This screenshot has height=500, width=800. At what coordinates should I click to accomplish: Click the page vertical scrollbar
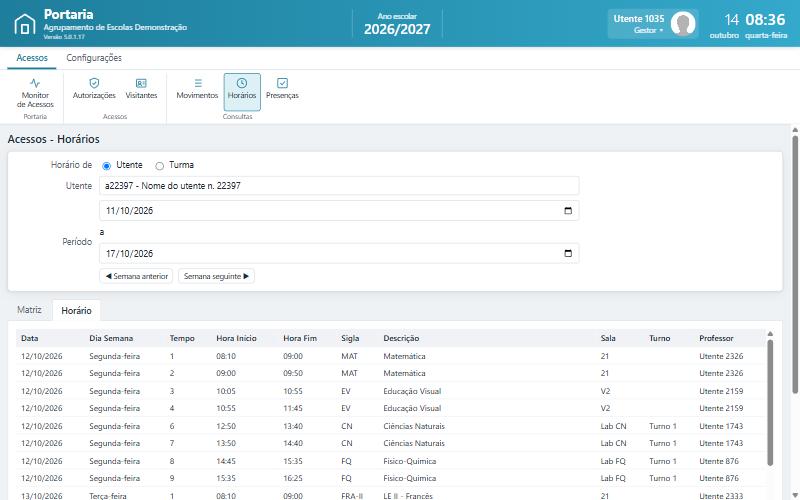click(795, 263)
